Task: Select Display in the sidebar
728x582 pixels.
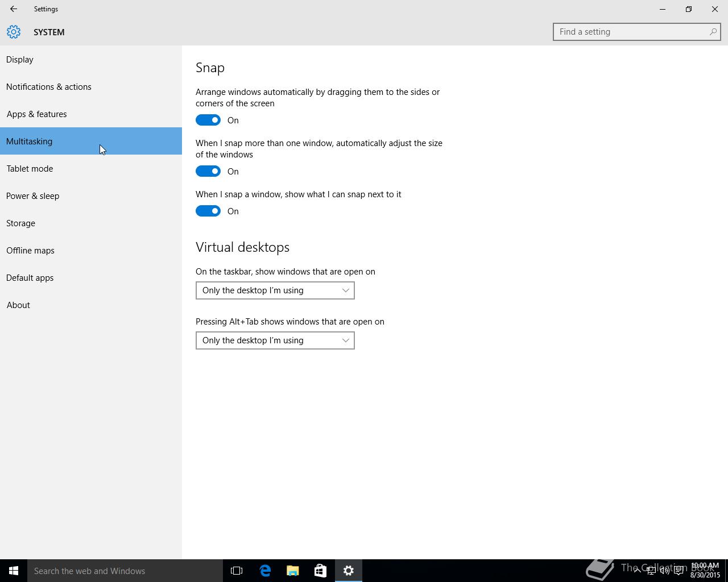Action: point(91,59)
